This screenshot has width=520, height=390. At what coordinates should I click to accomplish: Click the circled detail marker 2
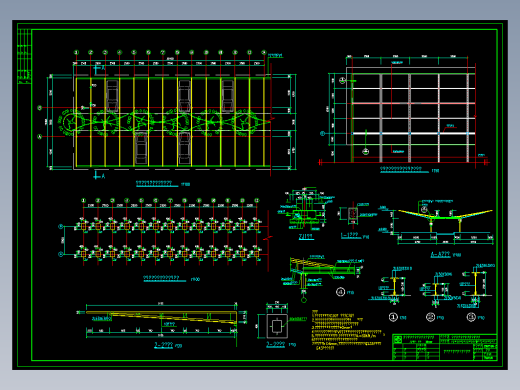[x=431, y=317]
